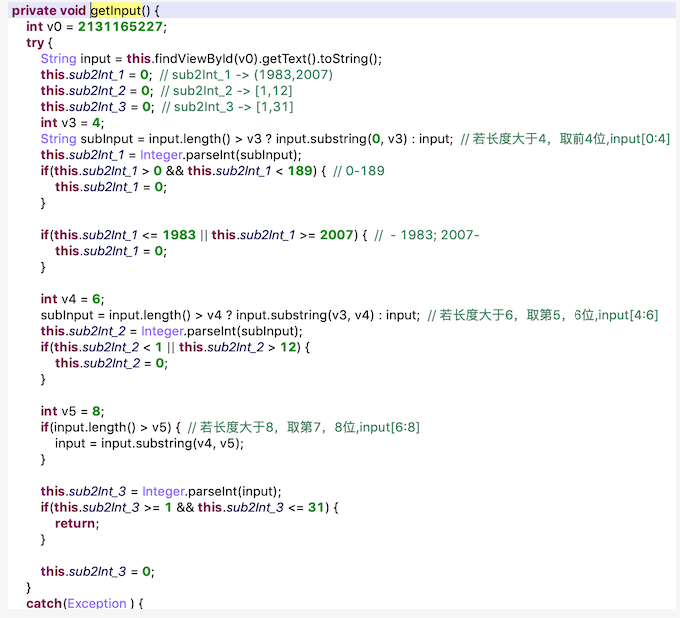Screen dimensions: 680x618
Task: Click the 'return;' statement
Action: click(x=77, y=523)
